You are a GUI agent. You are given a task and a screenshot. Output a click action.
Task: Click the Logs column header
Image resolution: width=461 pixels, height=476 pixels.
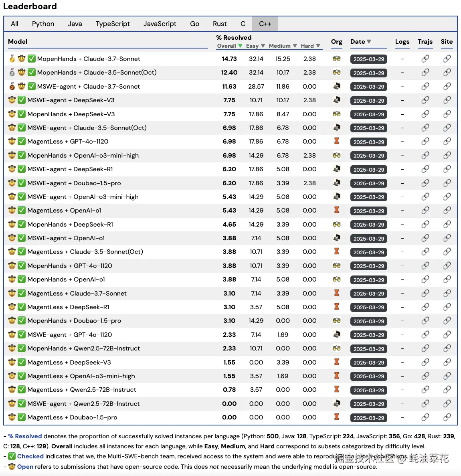coord(402,42)
